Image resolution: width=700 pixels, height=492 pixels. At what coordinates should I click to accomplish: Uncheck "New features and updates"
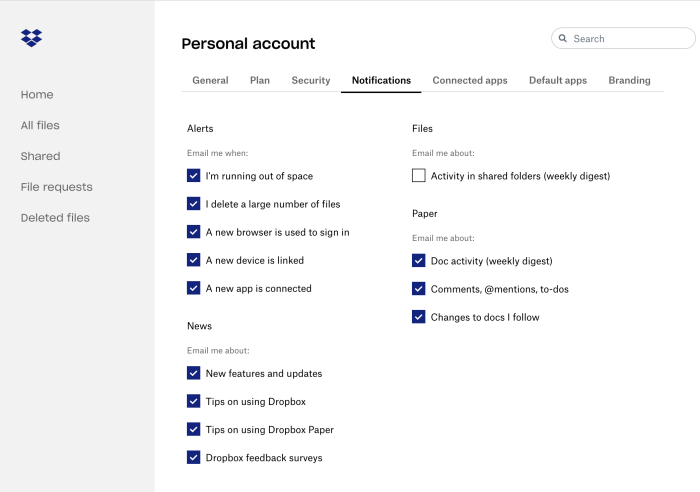click(x=193, y=373)
